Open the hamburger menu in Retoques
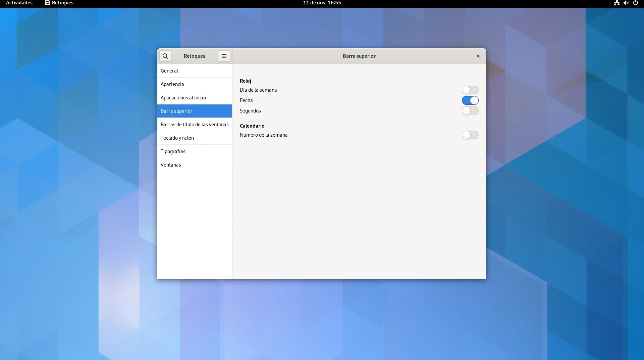This screenshot has height=360, width=644. click(x=224, y=56)
